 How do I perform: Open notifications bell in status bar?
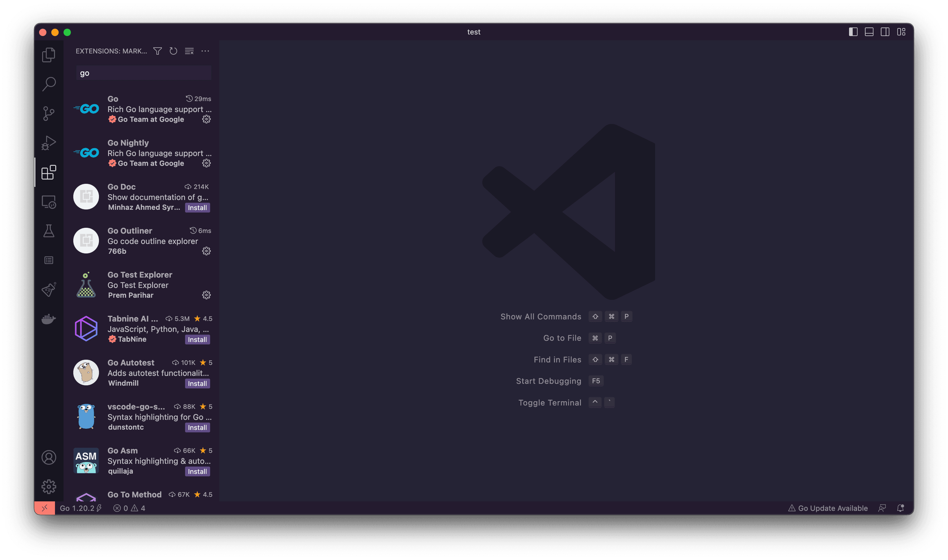(900, 508)
